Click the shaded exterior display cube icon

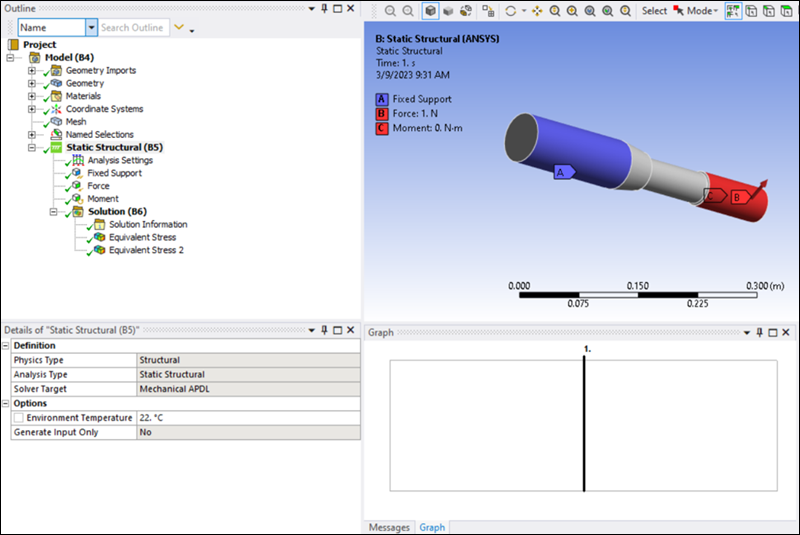coord(430,10)
